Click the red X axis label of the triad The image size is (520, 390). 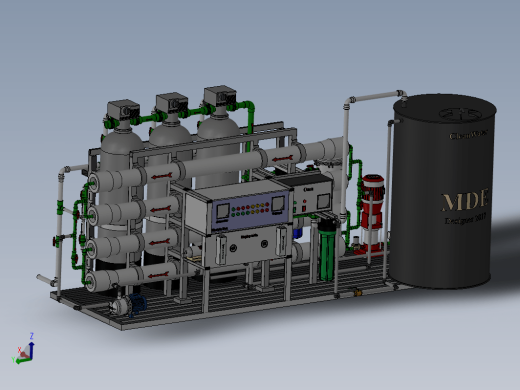[x=19, y=350]
